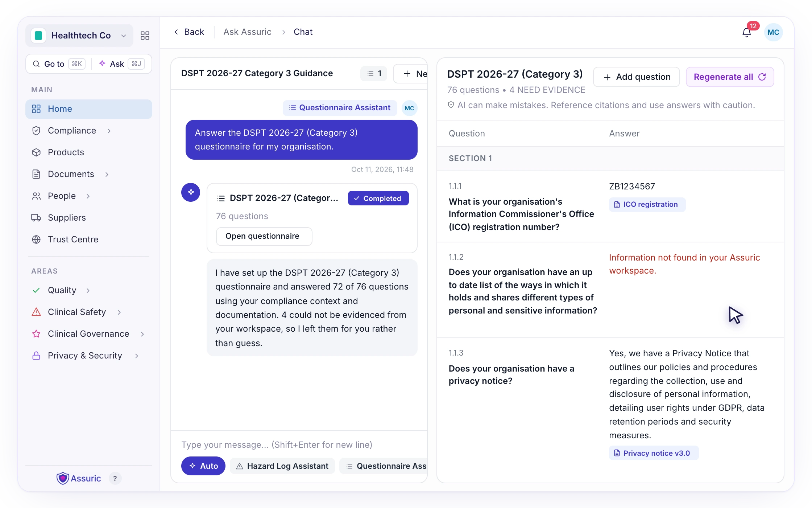Open the help question mark button

115,478
